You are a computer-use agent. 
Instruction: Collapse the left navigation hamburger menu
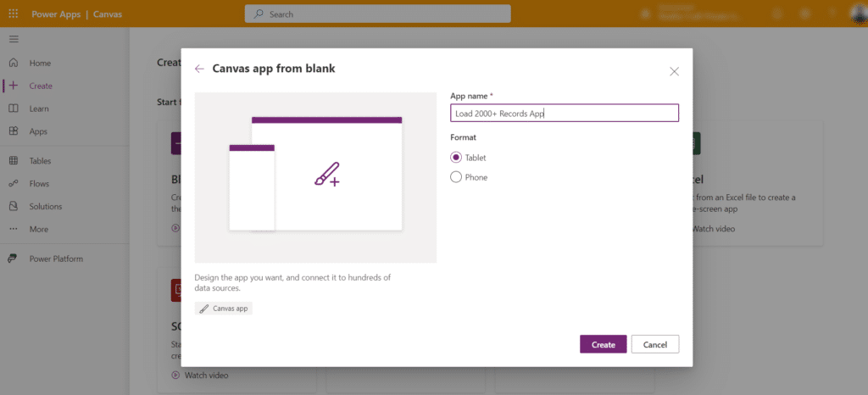(14, 39)
